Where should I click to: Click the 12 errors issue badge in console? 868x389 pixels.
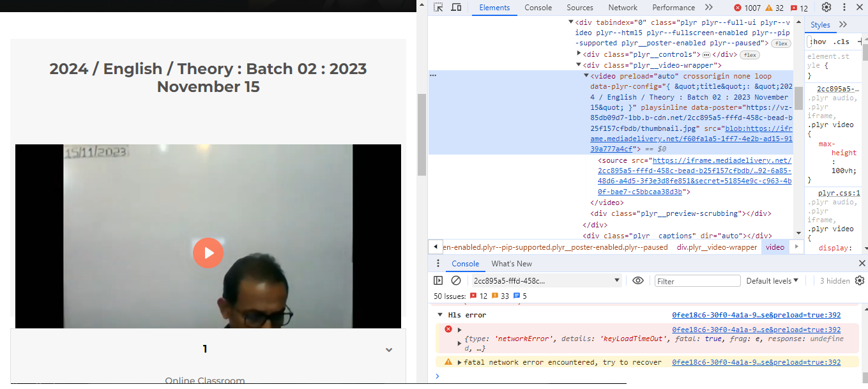pos(478,296)
